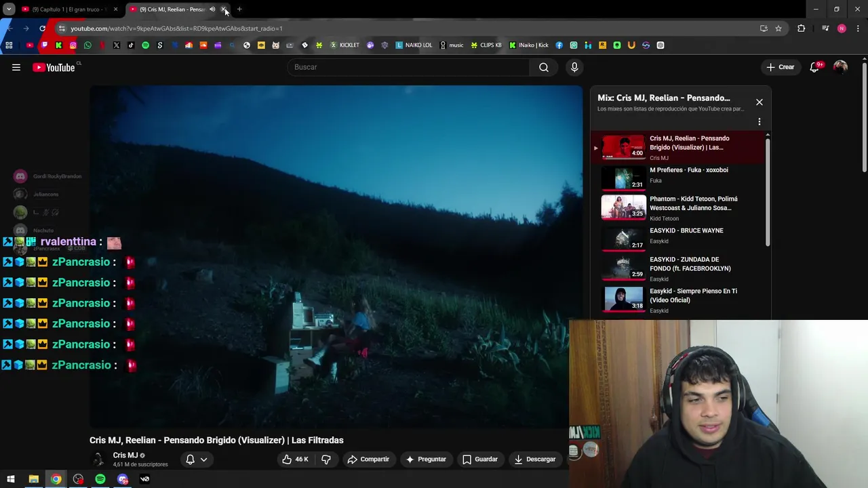This screenshot has height=488, width=868.
Task: Close the Mix playlist panel
Action: [x=759, y=102]
